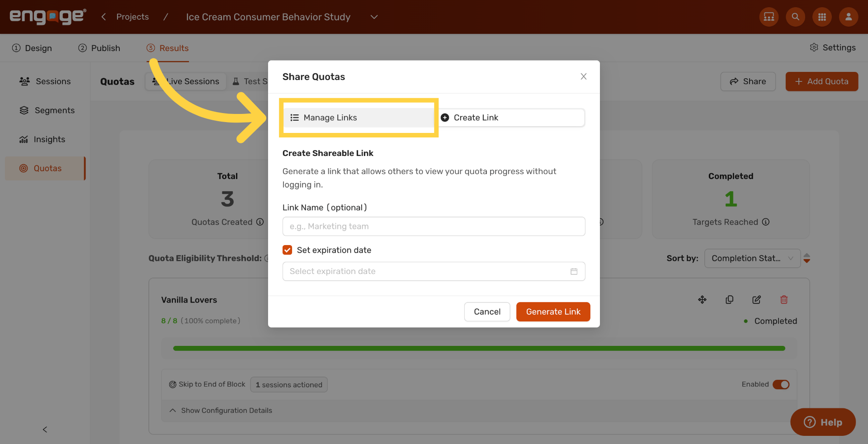
Task: Open the presentation screen icon in header
Action: tap(769, 17)
